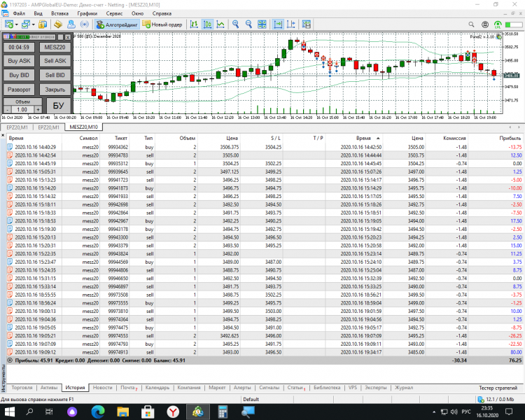Open the Почта toolbox tab

[129, 388]
